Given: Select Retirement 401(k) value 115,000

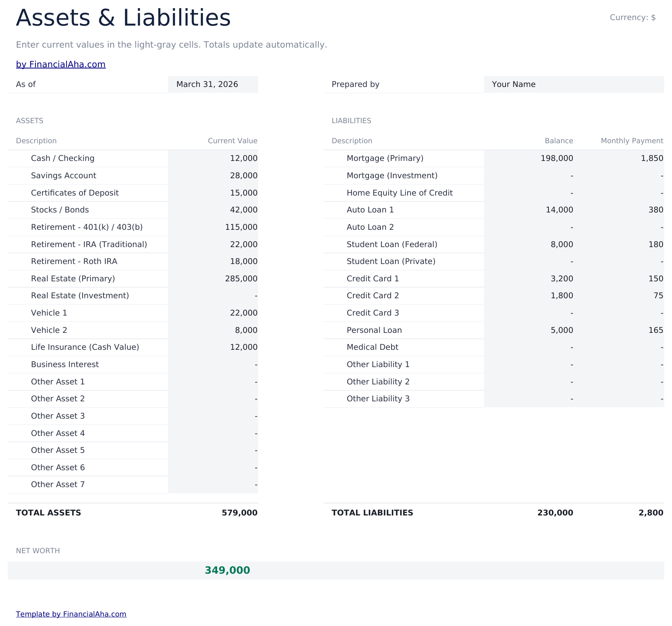Looking at the screenshot, I should point(213,227).
